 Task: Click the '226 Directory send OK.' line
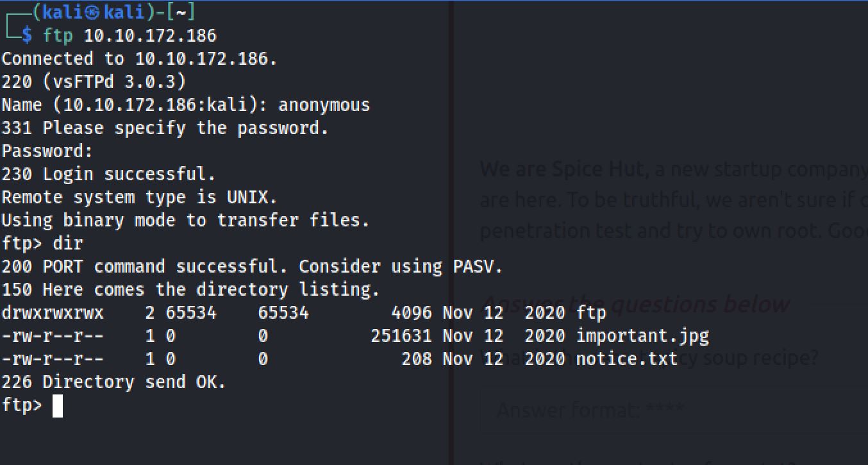[x=113, y=382]
